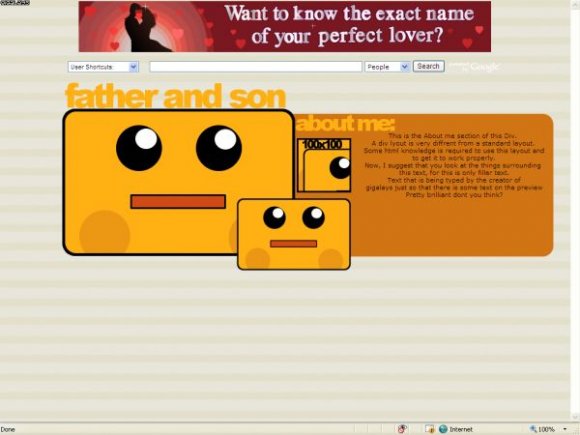This screenshot has width=580, height=435.
Task: Click the zoom magnifier icon showing 100%
Action: click(x=533, y=429)
